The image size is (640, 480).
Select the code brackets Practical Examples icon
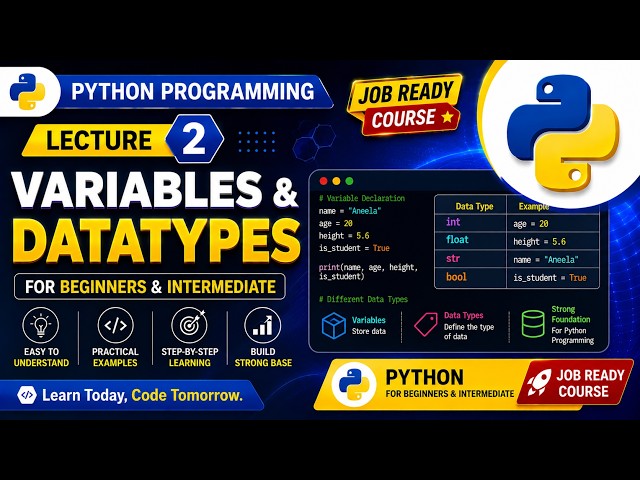(x=116, y=325)
